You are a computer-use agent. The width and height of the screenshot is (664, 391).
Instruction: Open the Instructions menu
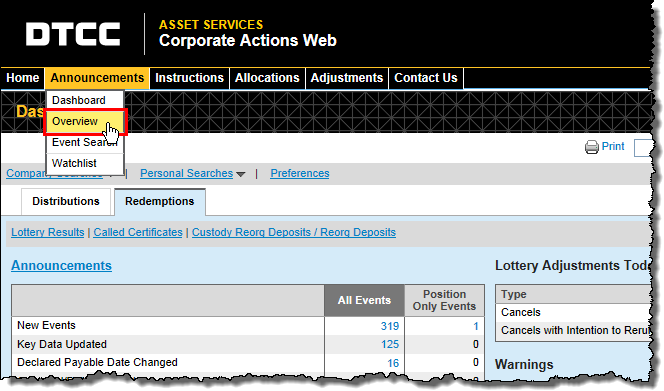click(x=189, y=78)
